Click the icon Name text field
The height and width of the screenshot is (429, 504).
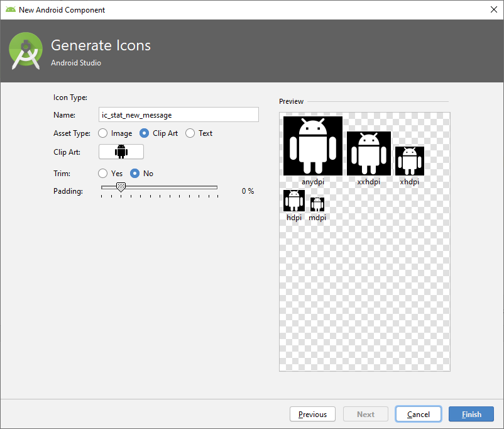coord(179,114)
